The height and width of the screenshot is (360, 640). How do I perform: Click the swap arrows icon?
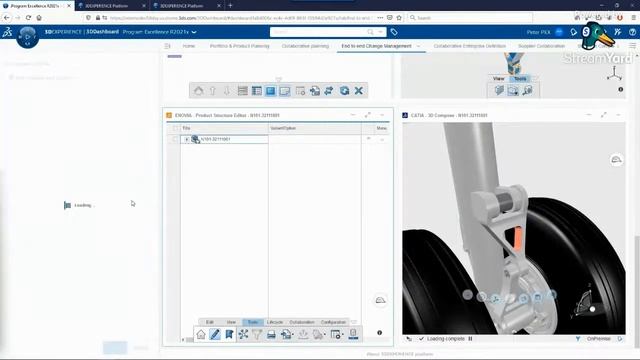click(x=329, y=91)
